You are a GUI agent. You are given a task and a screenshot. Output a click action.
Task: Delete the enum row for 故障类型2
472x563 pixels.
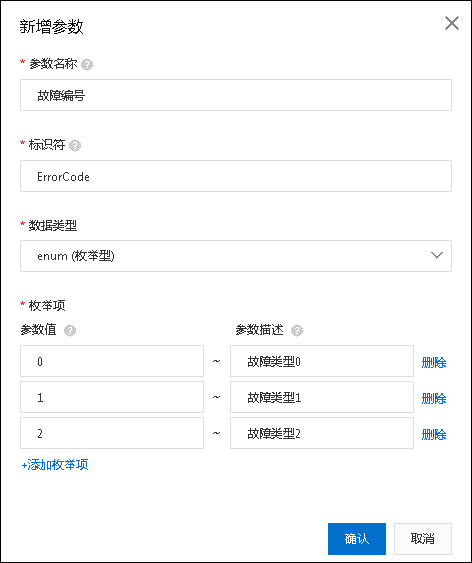coord(434,434)
